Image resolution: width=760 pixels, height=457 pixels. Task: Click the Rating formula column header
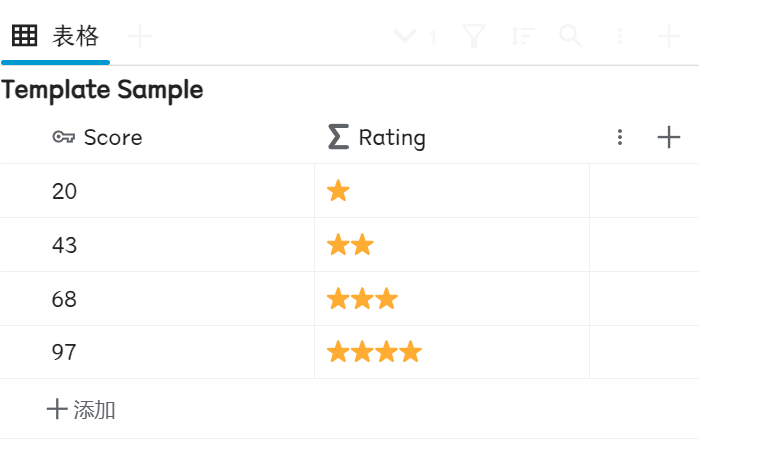[x=391, y=138]
